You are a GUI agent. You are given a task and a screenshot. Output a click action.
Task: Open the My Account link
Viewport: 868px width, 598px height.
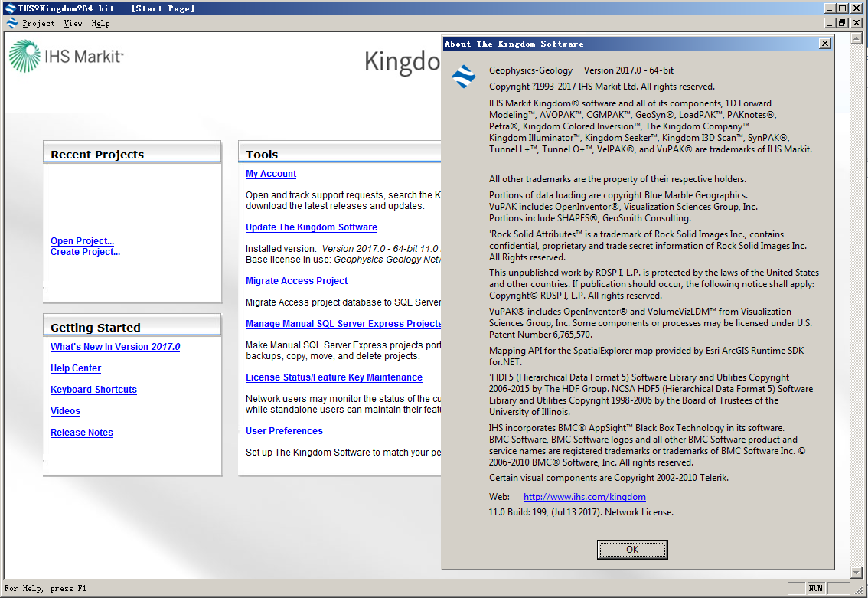271,174
